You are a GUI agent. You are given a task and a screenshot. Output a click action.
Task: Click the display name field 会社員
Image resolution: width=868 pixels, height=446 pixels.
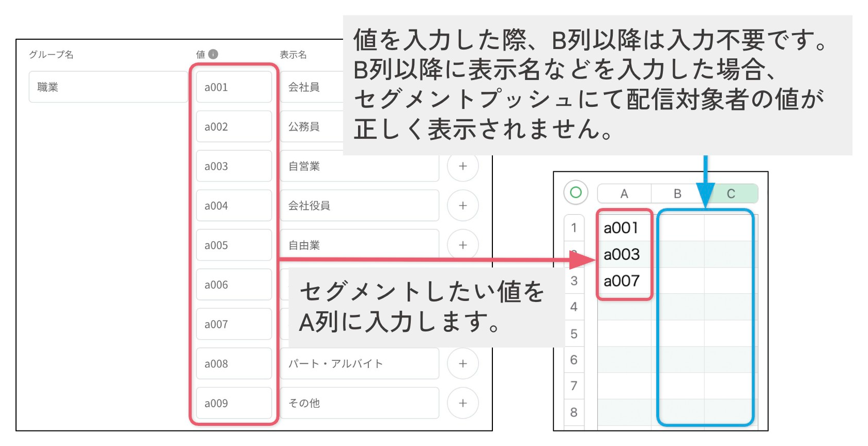coord(312,87)
